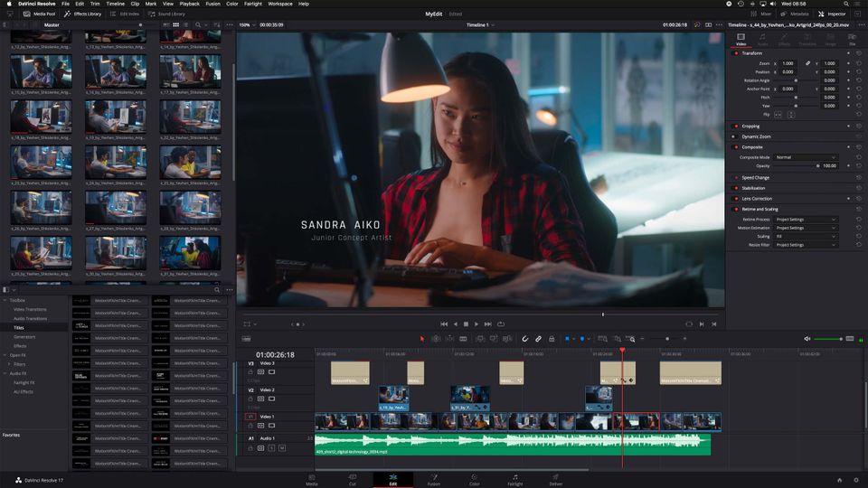Image resolution: width=868 pixels, height=488 pixels.
Task: Click the Opacity slider
Action: 796,165
